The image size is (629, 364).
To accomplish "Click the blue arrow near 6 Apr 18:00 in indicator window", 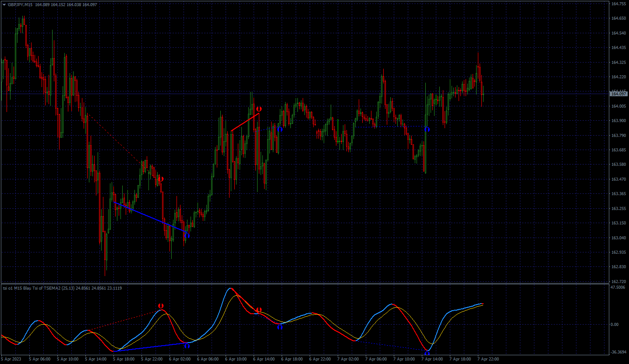I will tap(280, 326).
